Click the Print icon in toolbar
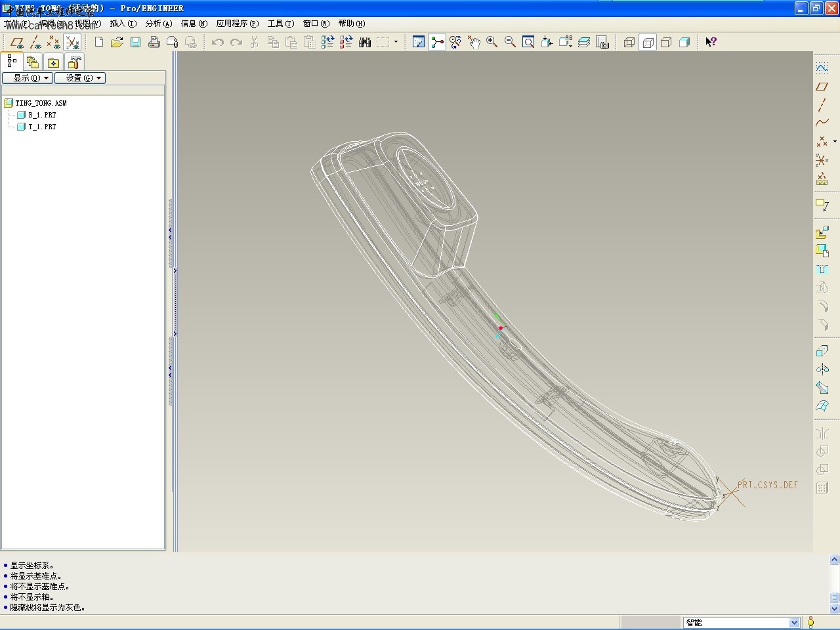This screenshot has height=630, width=840. tap(154, 42)
